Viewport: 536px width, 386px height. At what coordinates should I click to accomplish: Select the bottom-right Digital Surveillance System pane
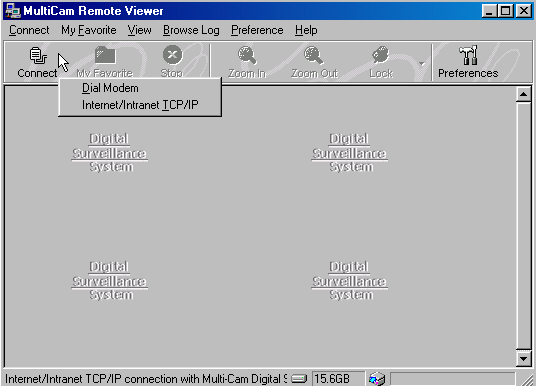tap(349, 281)
